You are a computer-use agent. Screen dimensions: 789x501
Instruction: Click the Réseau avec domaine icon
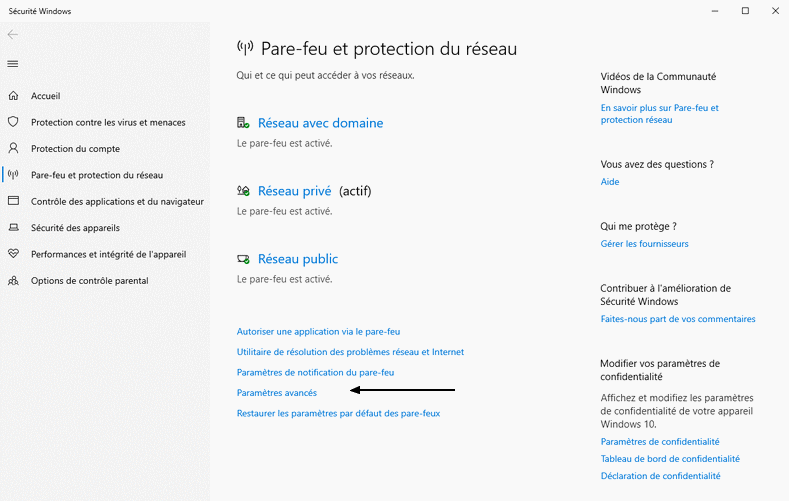[243, 123]
